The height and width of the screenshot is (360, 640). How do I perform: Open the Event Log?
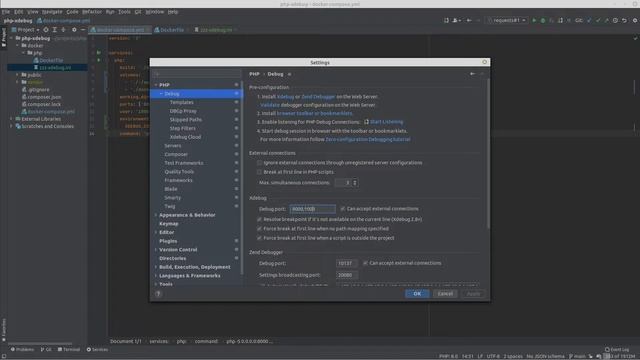coord(617,349)
